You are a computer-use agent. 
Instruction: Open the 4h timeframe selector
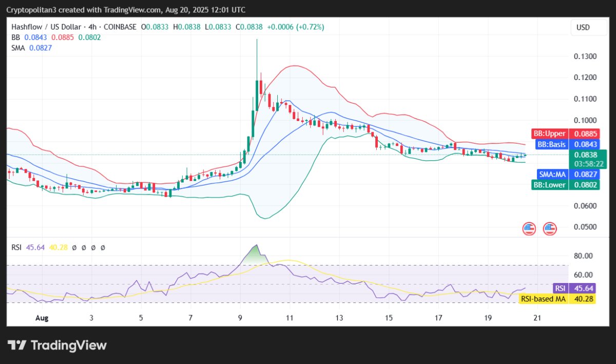91,27
